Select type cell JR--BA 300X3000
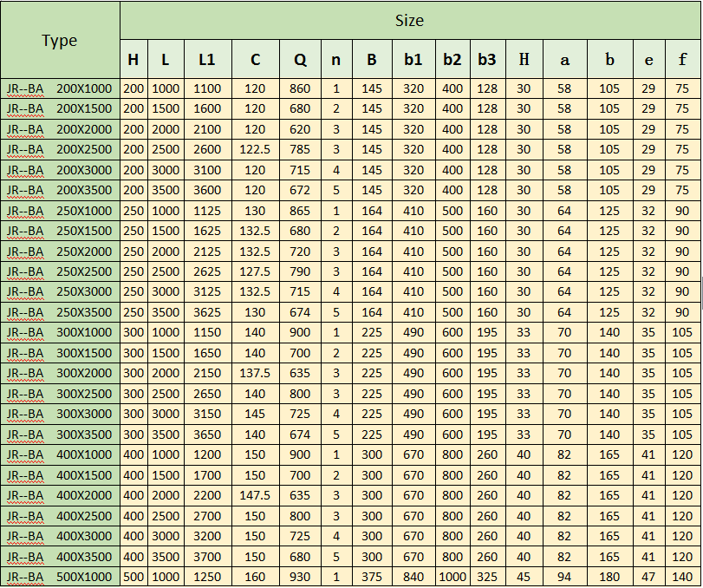 (x=60, y=414)
